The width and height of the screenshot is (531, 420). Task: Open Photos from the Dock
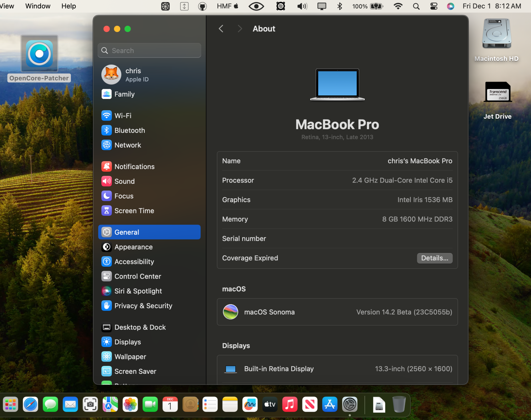(130, 404)
